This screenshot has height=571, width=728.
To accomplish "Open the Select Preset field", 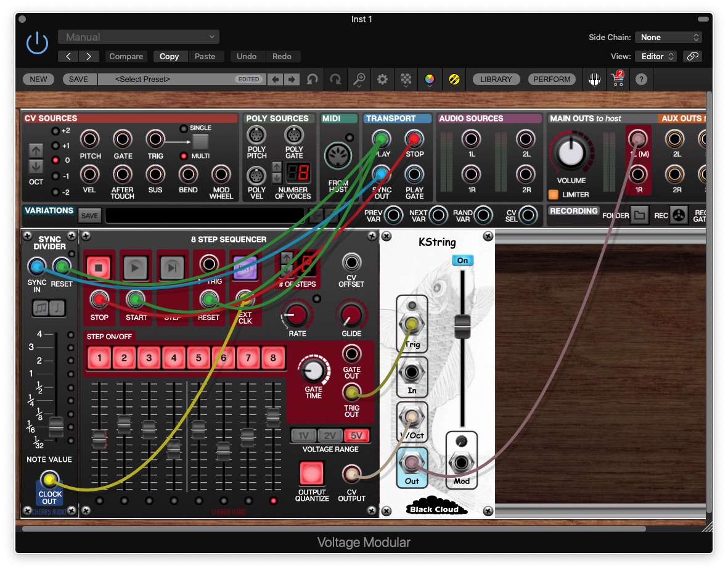I will (x=182, y=80).
